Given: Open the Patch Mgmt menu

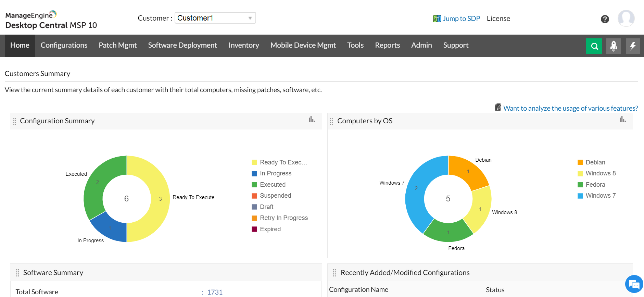Looking at the screenshot, I should pyautogui.click(x=117, y=45).
